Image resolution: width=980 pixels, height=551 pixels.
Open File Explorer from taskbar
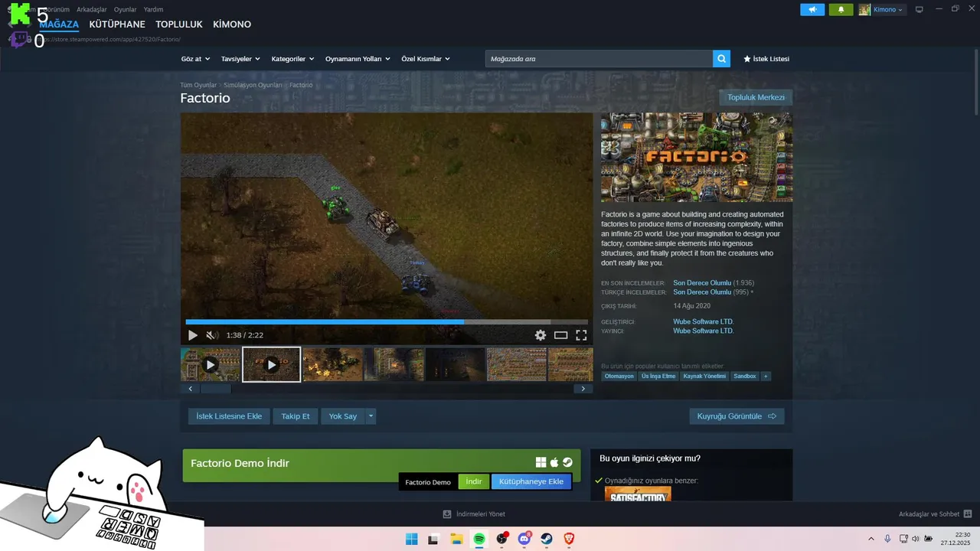456,539
